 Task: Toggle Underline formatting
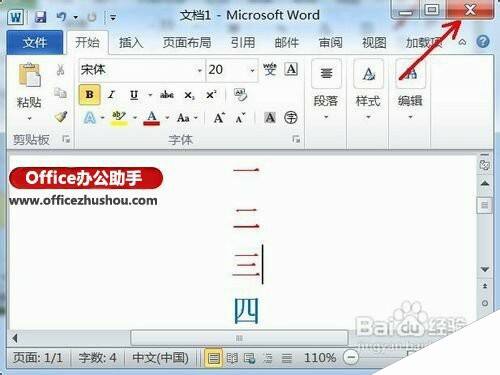(x=134, y=95)
